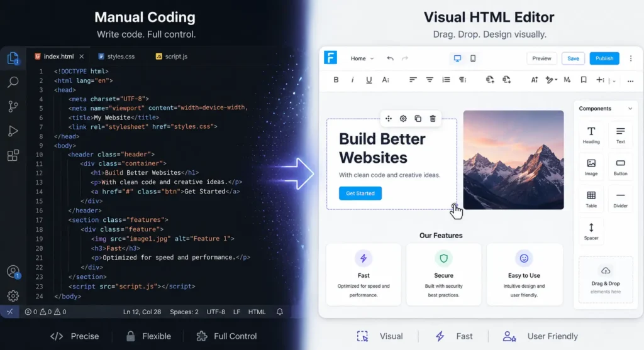Image resolution: width=644 pixels, height=350 pixels.
Task: Switch to desktop preview mode
Action: (x=457, y=58)
